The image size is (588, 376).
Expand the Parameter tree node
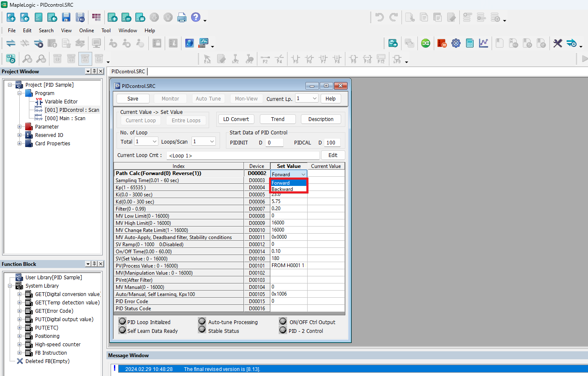[x=19, y=126]
